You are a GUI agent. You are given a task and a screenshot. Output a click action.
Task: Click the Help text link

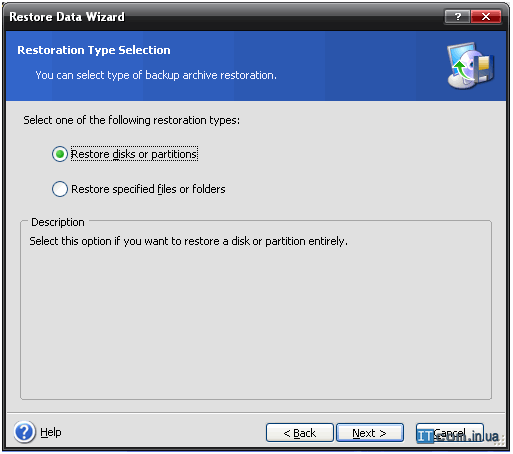coord(51,432)
